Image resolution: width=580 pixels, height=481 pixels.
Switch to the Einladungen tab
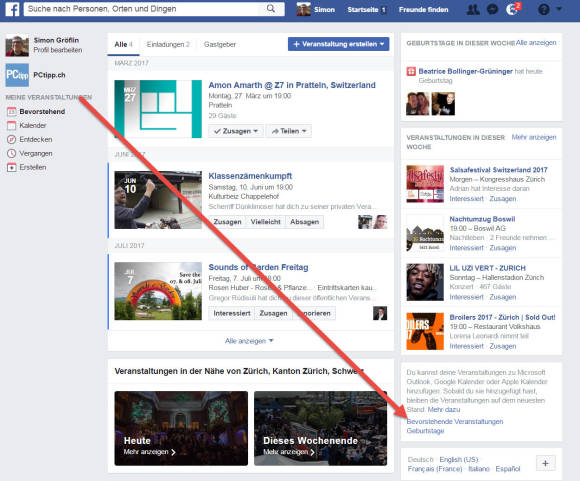coord(168,44)
